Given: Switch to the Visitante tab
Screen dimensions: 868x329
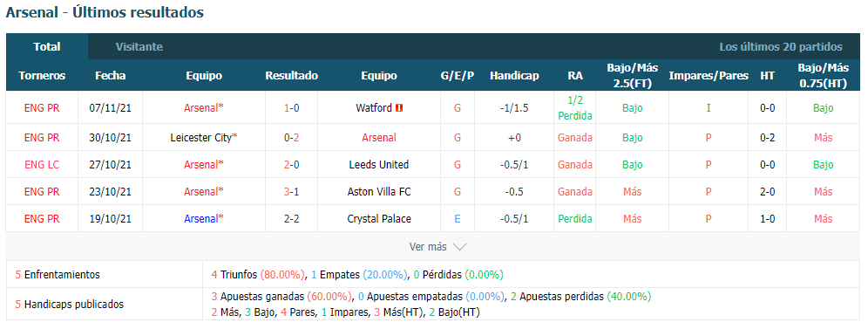Looking at the screenshot, I should 139,47.
